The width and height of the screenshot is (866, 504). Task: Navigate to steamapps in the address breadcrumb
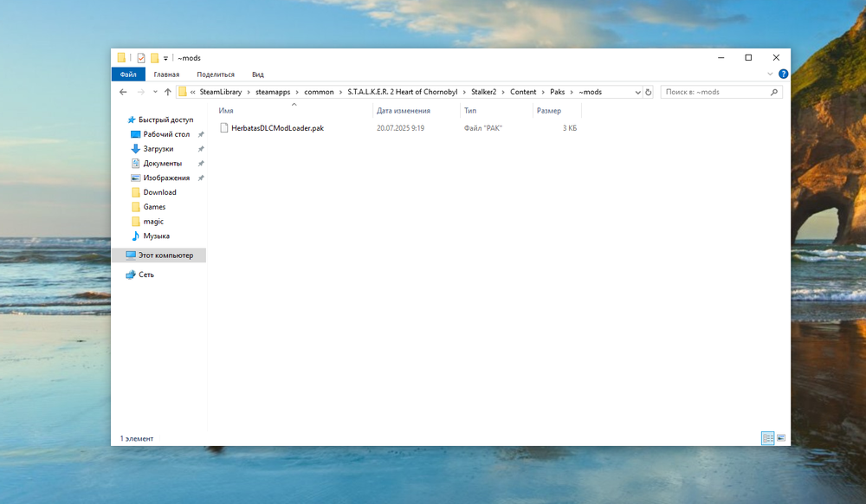tap(273, 92)
